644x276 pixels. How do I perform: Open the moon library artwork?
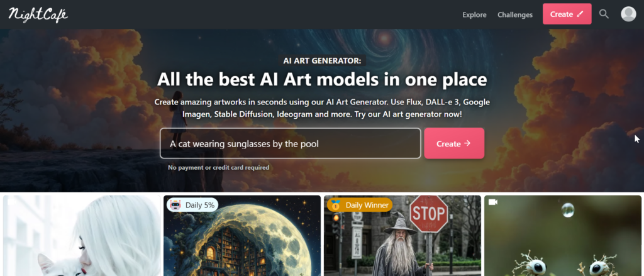tap(242, 236)
